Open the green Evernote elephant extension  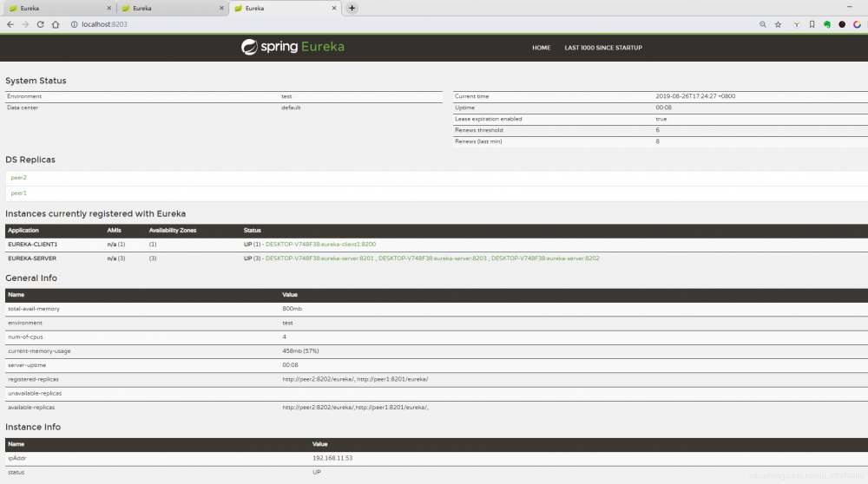click(x=827, y=24)
